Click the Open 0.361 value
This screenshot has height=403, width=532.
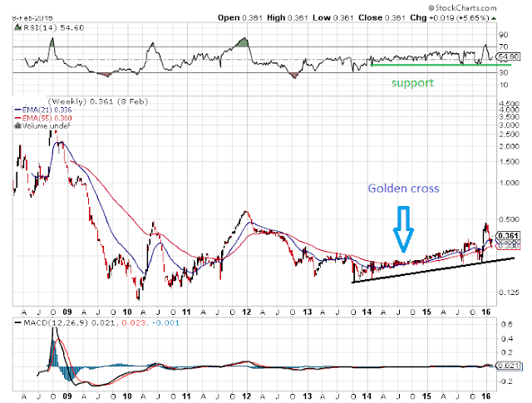[x=240, y=17]
